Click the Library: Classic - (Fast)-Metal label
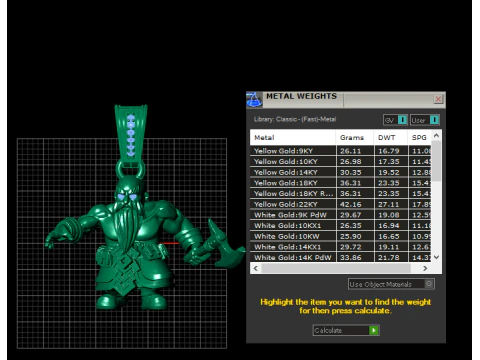This screenshot has width=480, height=360. (x=295, y=119)
